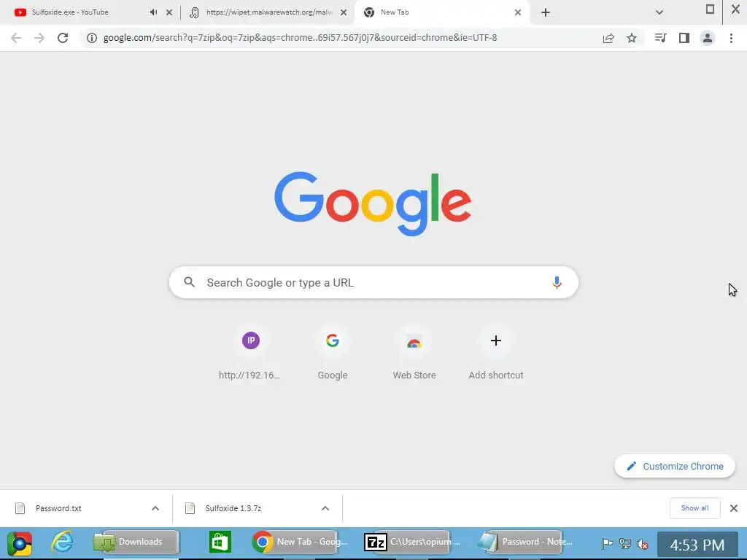The height and width of the screenshot is (560, 747).
Task: Close the Sulfoxide.exe YouTube tab
Action: [x=169, y=12]
